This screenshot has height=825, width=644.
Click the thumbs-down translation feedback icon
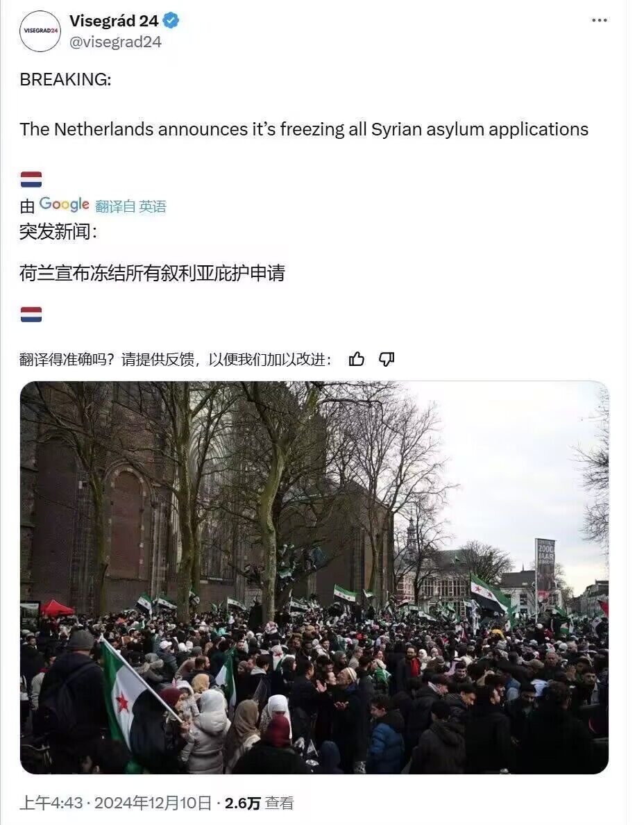387,359
